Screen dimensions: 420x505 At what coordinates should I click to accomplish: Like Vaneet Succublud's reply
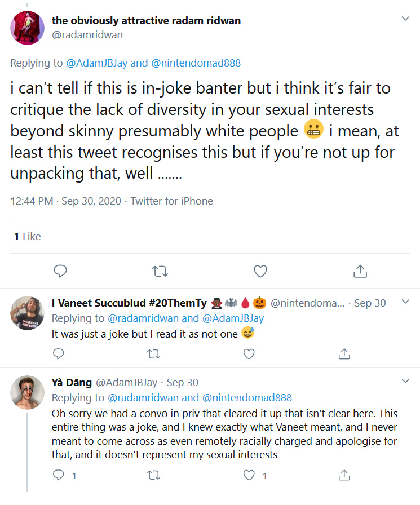pos(249,354)
